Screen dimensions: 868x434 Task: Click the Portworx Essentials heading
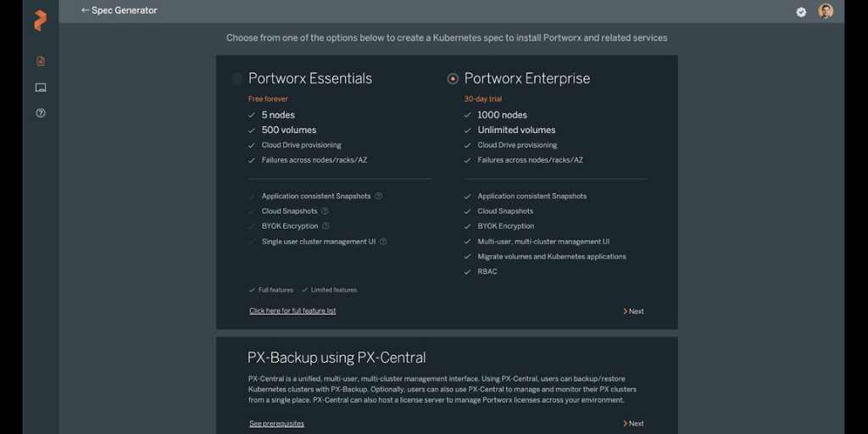pos(310,79)
